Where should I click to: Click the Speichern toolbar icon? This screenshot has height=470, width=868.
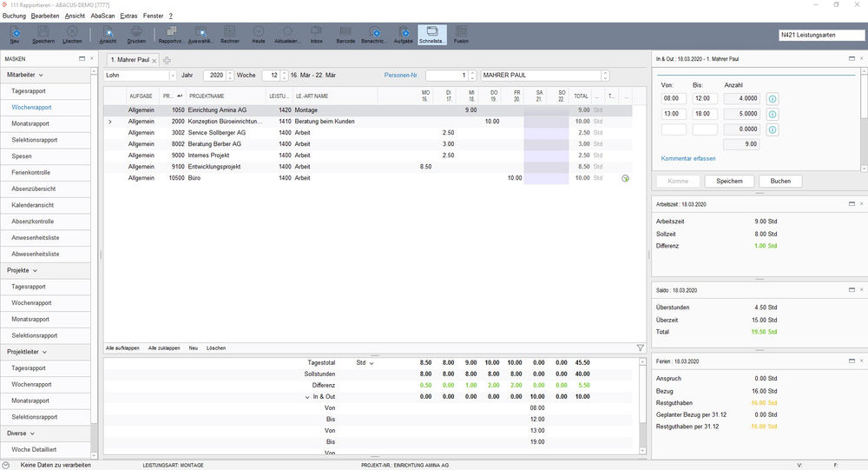pos(43,35)
